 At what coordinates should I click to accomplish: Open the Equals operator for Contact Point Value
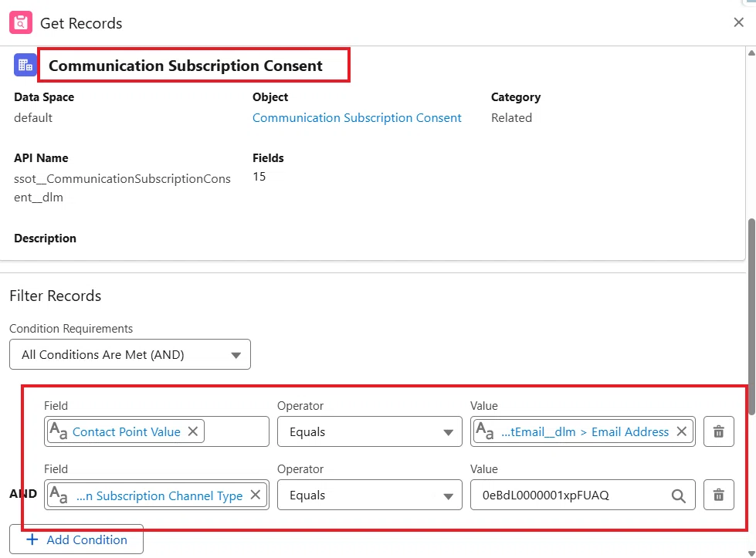click(369, 431)
